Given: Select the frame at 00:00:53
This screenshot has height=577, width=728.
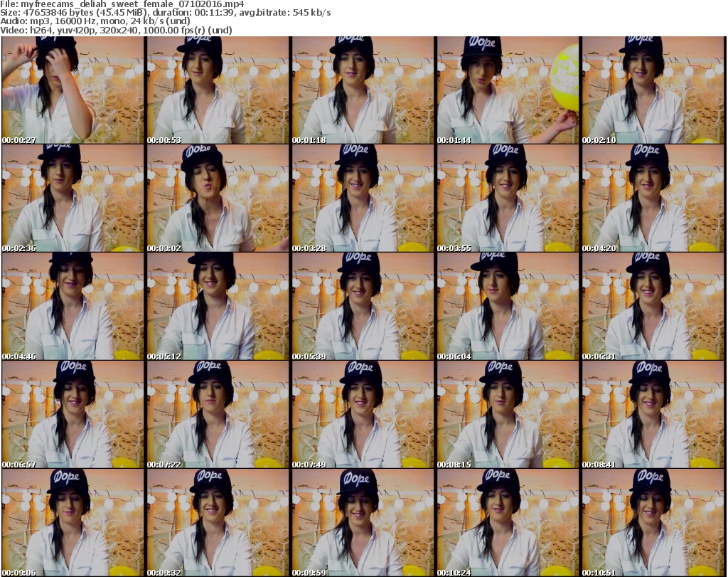Looking at the screenshot, I should pos(218,90).
